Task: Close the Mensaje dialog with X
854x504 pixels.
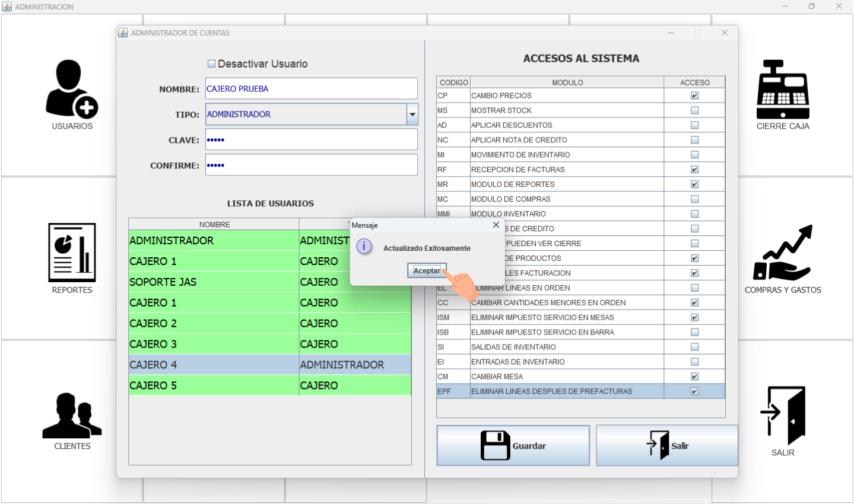Action: [496, 225]
